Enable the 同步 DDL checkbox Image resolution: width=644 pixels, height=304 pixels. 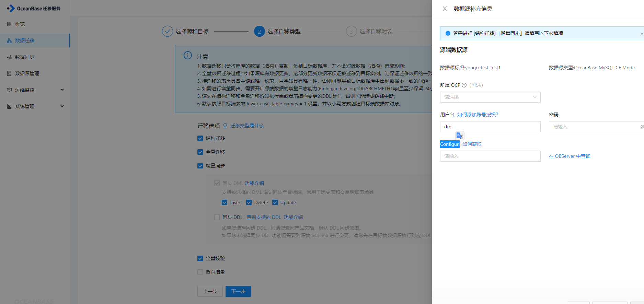(217, 217)
